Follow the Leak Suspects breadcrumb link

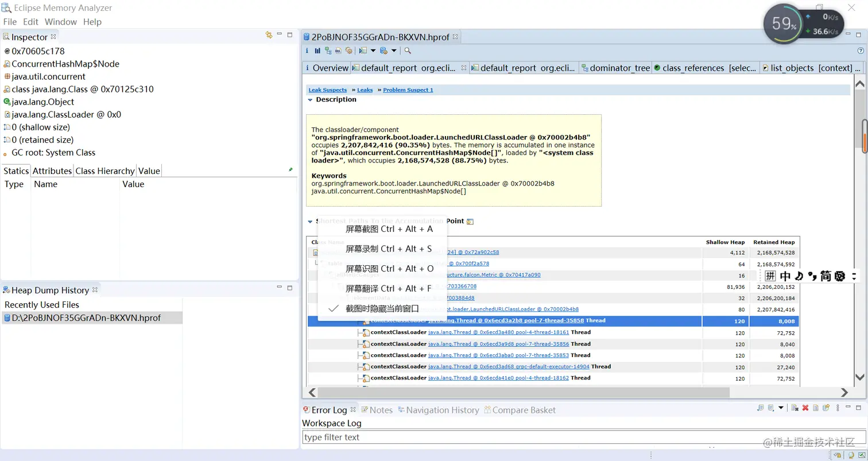[328, 90]
